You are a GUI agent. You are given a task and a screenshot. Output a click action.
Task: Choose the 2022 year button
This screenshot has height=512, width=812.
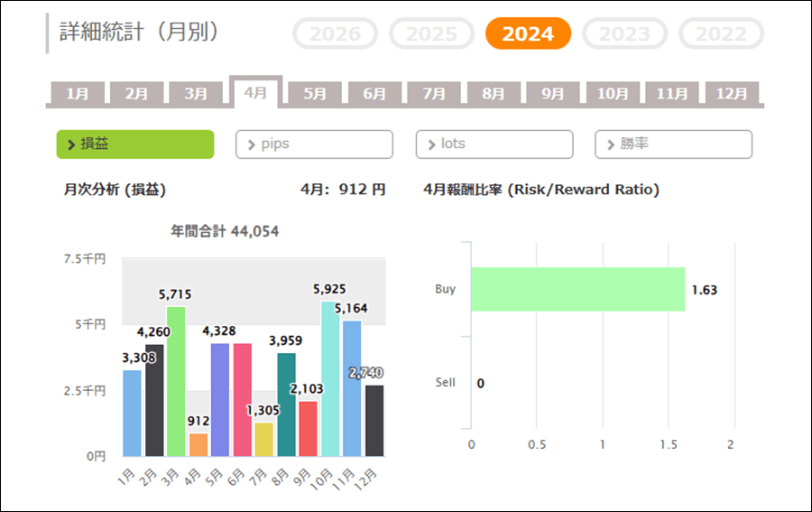[x=721, y=34]
